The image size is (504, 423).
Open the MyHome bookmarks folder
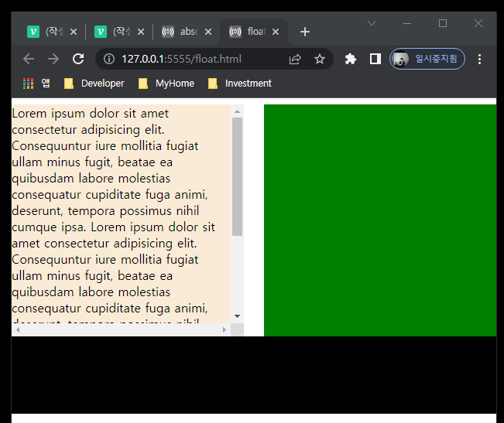coord(166,84)
